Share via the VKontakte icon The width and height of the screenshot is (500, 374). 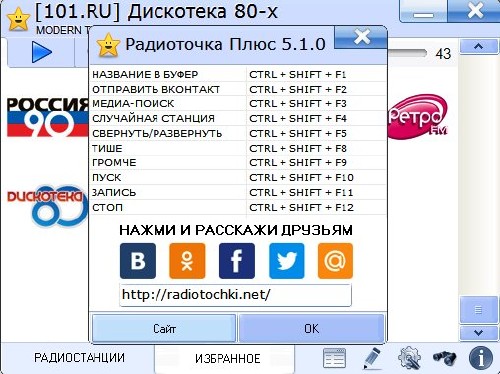[x=138, y=261]
